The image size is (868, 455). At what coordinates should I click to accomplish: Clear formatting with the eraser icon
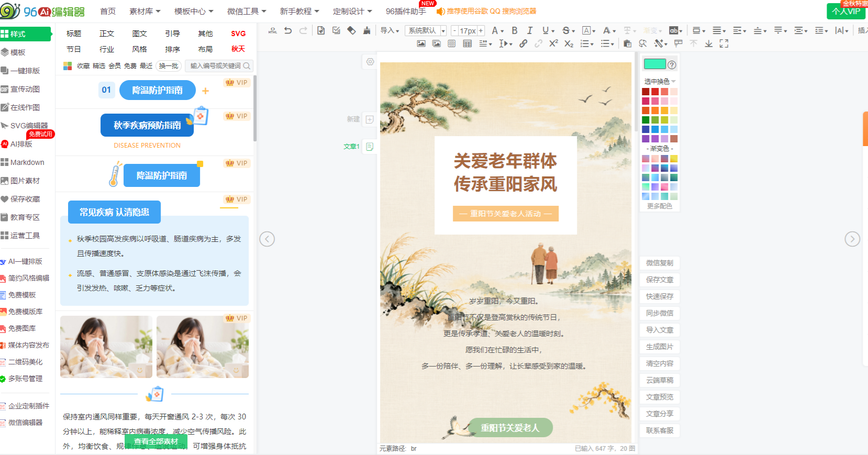pos(351,30)
